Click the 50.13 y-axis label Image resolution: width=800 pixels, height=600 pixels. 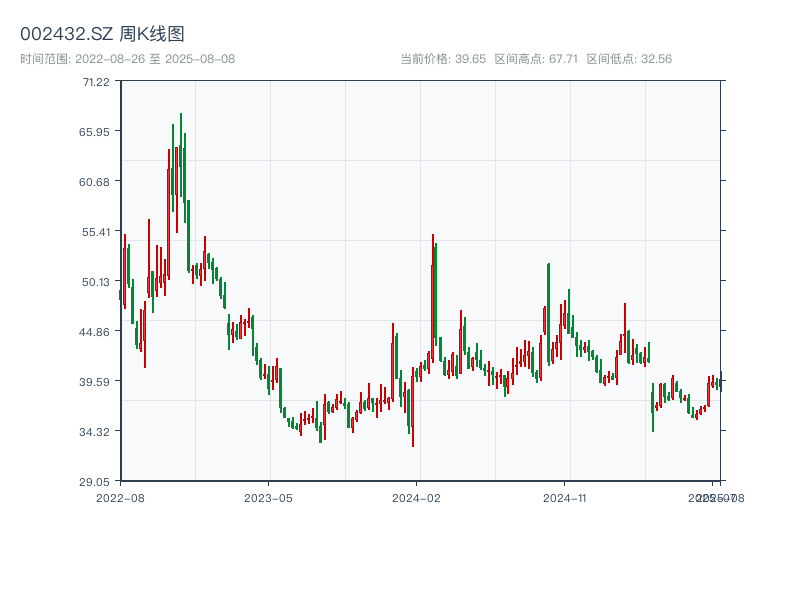(x=96, y=282)
